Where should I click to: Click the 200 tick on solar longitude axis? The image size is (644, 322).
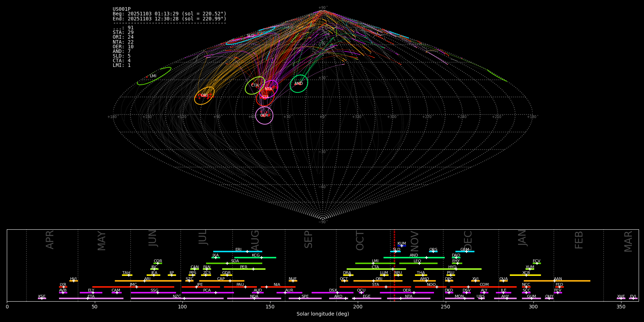click(358, 307)
